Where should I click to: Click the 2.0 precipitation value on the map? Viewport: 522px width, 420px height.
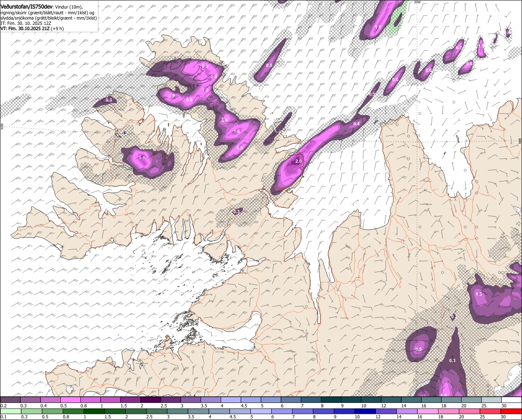[x=299, y=161]
